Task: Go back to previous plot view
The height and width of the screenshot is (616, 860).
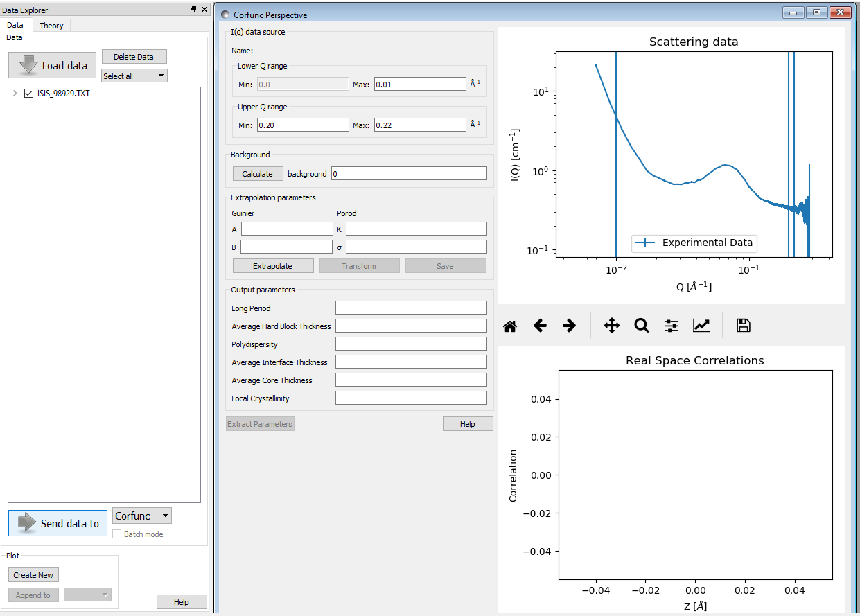Action: tap(540, 325)
